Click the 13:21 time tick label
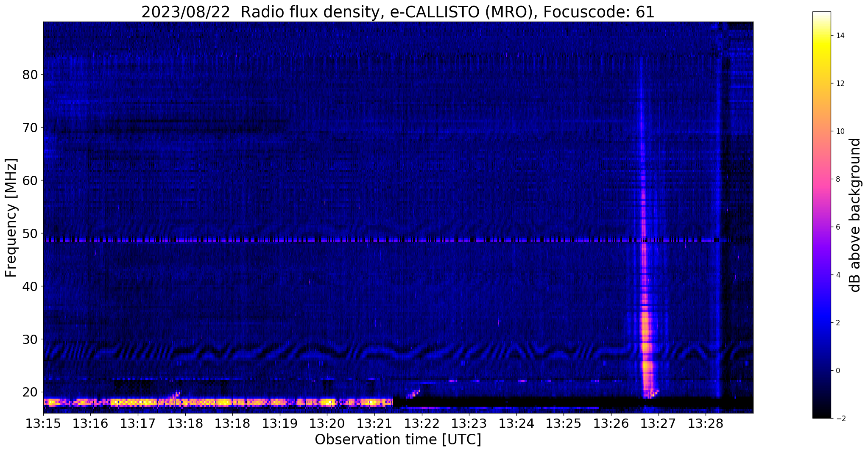 374,424
